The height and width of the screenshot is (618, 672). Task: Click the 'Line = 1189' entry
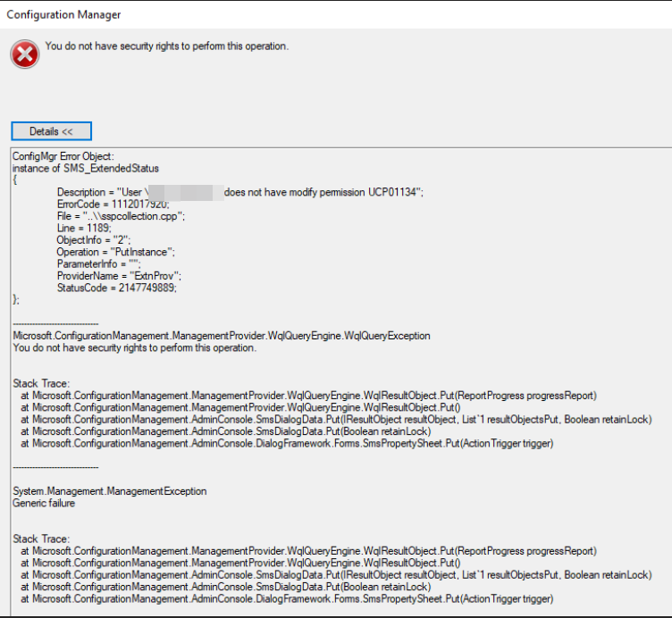pos(84,229)
